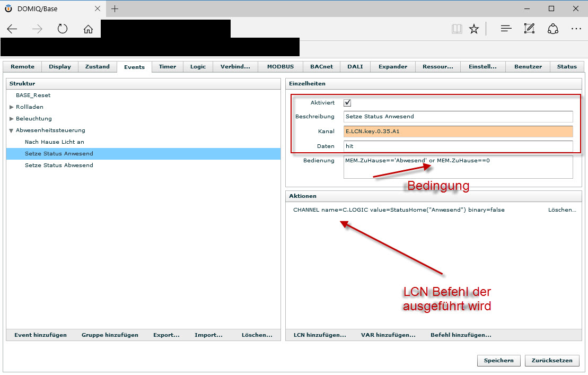The height and width of the screenshot is (375, 588).
Task: Expand the Rollladen group
Action: 12,107
